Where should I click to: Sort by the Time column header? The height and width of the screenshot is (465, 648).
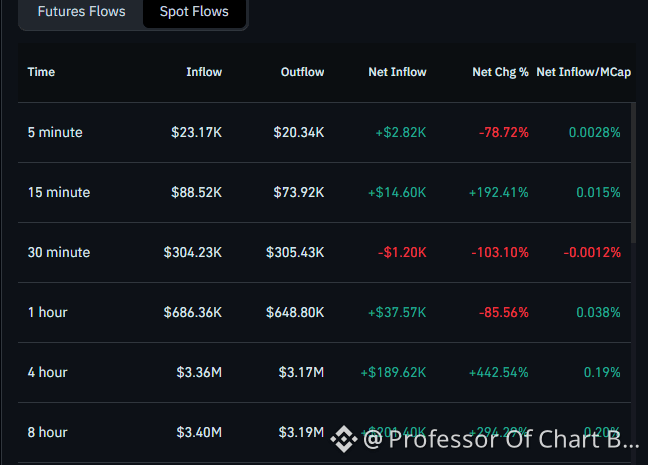(41, 72)
